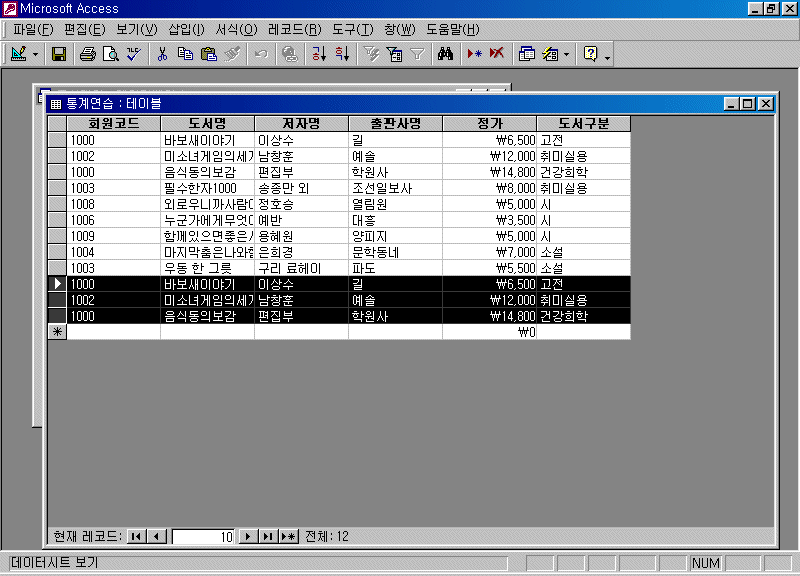Click Filter By Form icon
The width and height of the screenshot is (800, 576).
pos(394,54)
